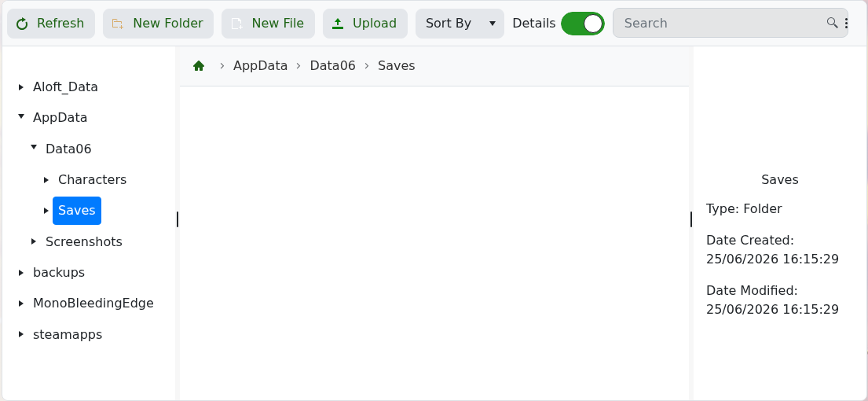This screenshot has width=868, height=401.
Task: Click the 'Date Created:' label in details panel
Action: coord(750,241)
